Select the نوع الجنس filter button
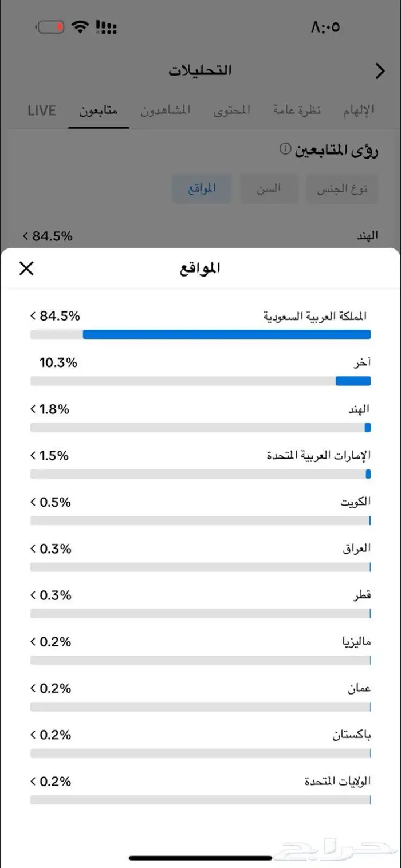Screen dimensions: 401x868 tap(341, 188)
